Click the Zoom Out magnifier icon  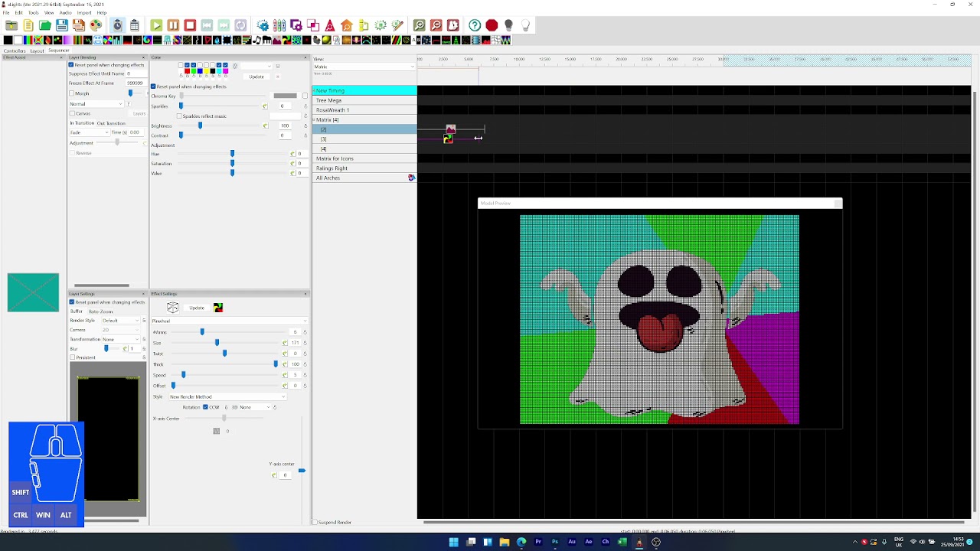coord(436,25)
